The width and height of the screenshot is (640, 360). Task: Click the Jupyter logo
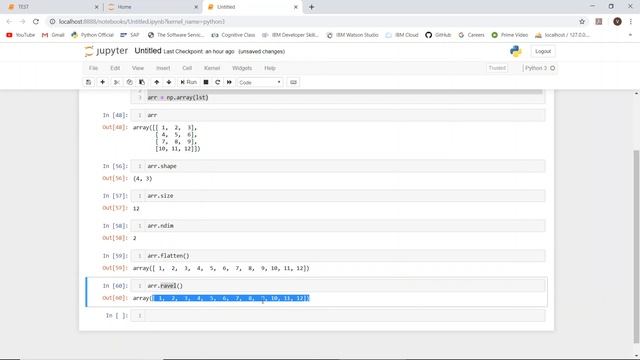pyautogui.click(x=106, y=51)
